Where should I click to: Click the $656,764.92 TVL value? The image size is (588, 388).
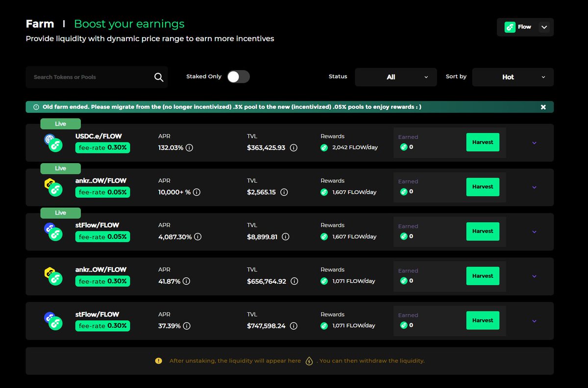click(x=267, y=281)
